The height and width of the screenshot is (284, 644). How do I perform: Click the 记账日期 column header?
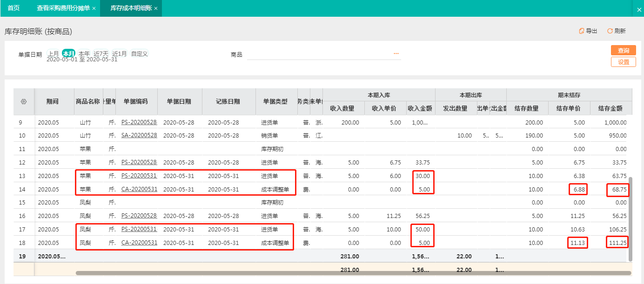[228, 101]
